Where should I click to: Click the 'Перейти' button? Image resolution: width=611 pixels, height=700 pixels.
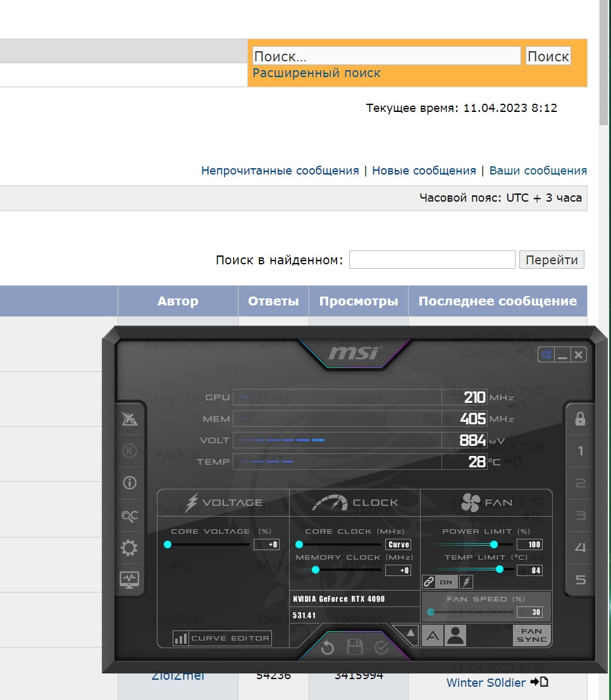[552, 260]
